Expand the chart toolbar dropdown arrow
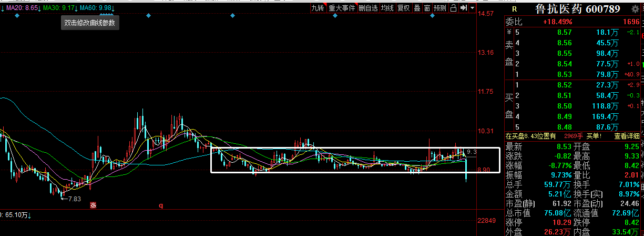Screen dimensions: 644x236 point(473,8)
